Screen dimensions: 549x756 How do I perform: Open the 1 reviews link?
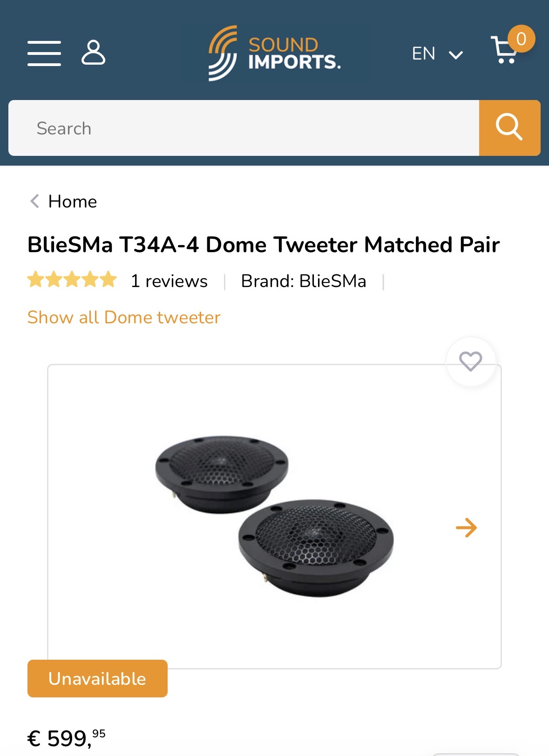click(169, 281)
